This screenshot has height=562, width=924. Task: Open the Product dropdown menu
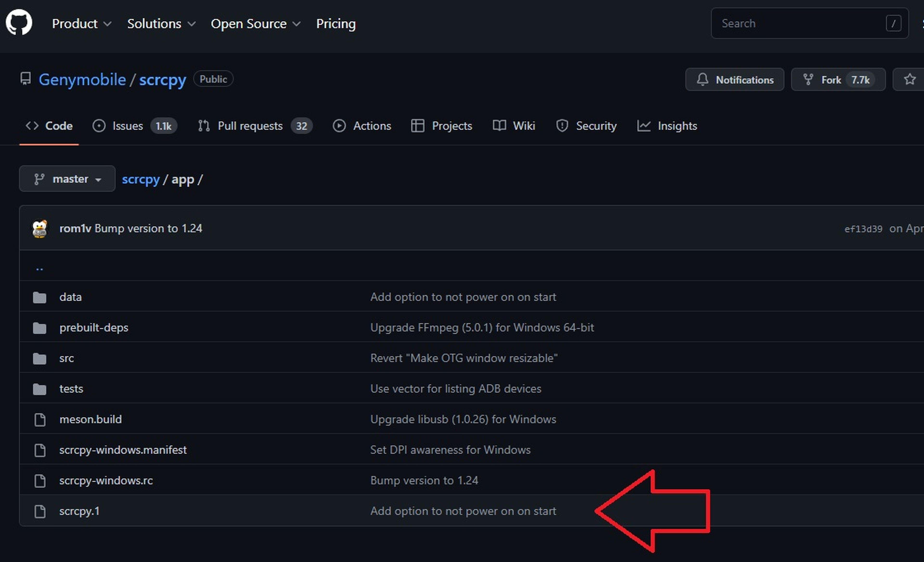[81, 24]
